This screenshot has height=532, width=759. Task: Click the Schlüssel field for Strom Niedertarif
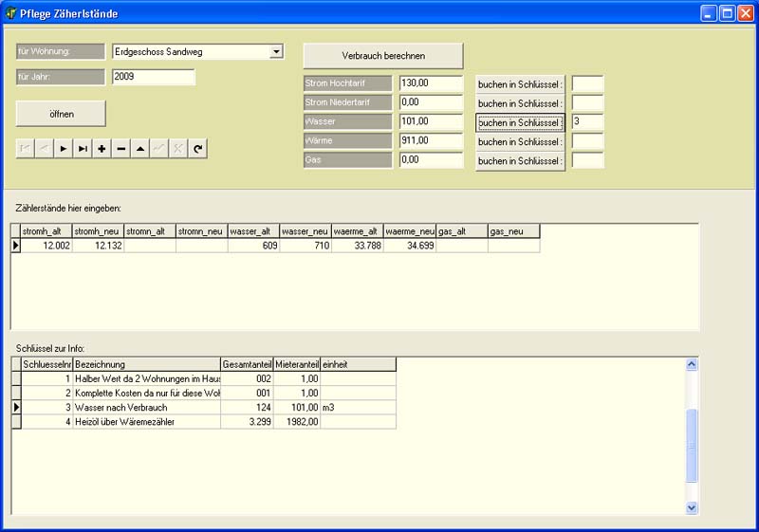587,102
